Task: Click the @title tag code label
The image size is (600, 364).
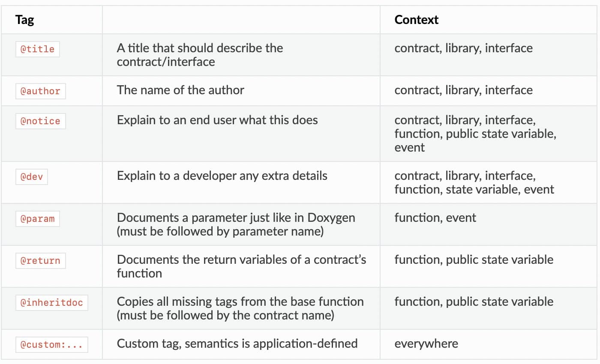Action: pyautogui.click(x=38, y=49)
